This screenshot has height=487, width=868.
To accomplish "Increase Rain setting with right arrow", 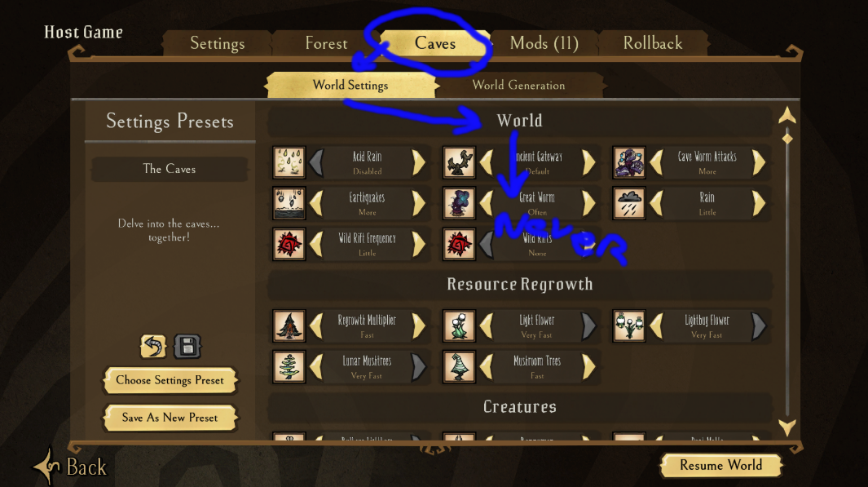I will tap(759, 203).
